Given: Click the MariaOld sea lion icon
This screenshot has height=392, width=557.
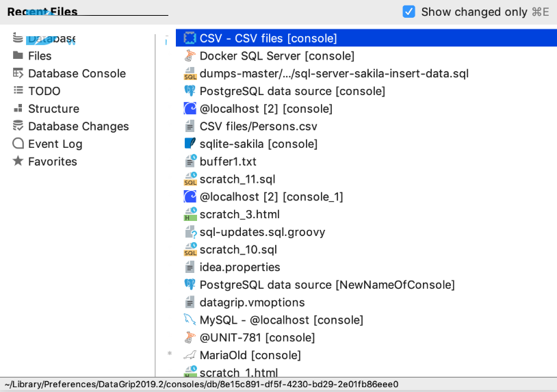Looking at the screenshot, I should pos(190,355).
